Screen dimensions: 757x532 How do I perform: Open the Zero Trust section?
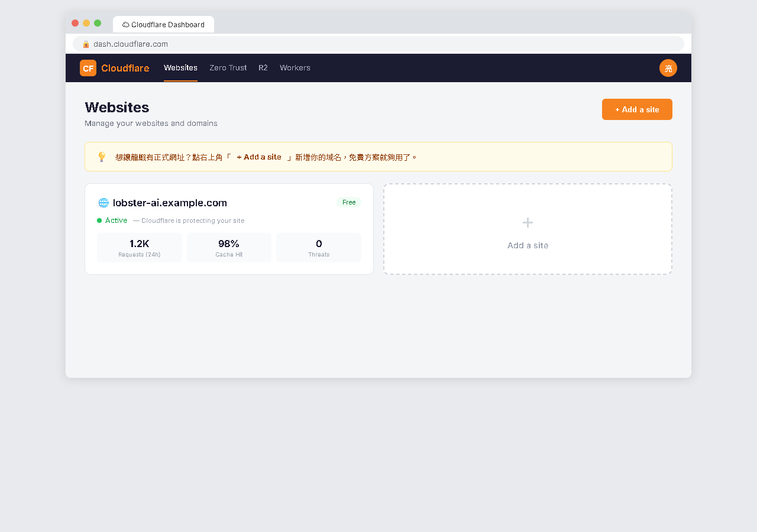(x=228, y=67)
